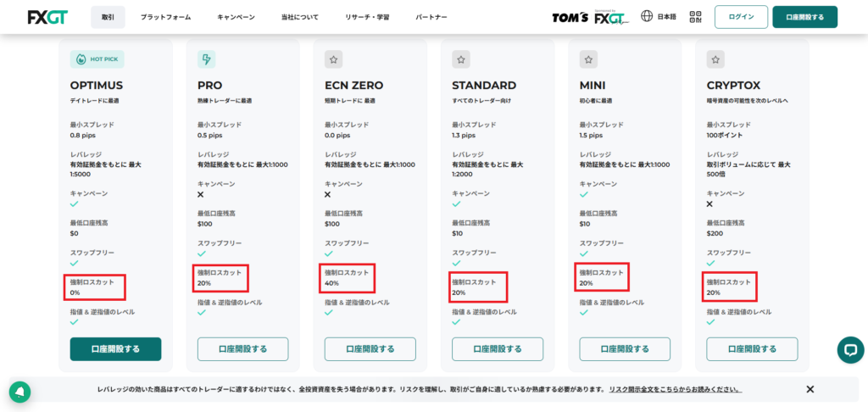Click 口座開設する on CRYPTOX card
This screenshot has width=868, height=412.
coord(753,349)
